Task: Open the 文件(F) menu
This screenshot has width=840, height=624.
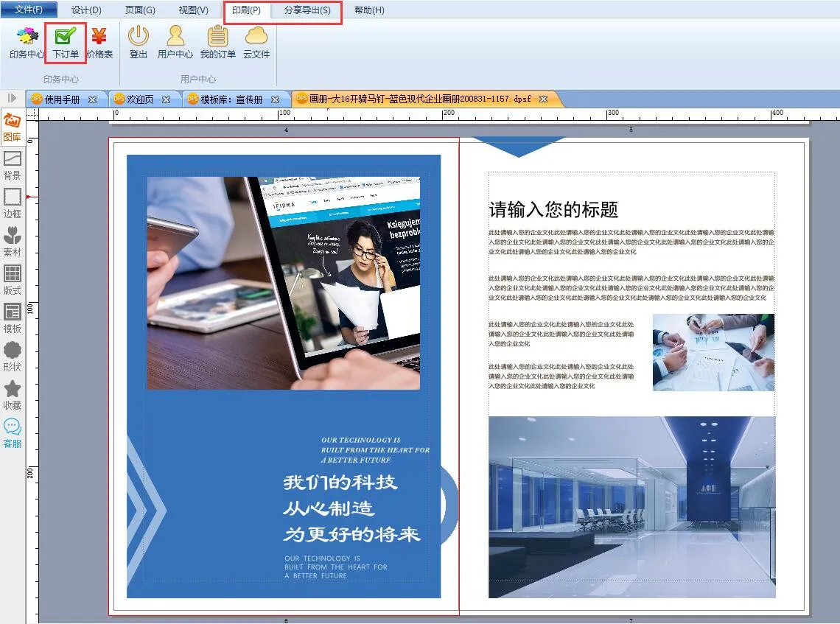Action: pos(29,10)
